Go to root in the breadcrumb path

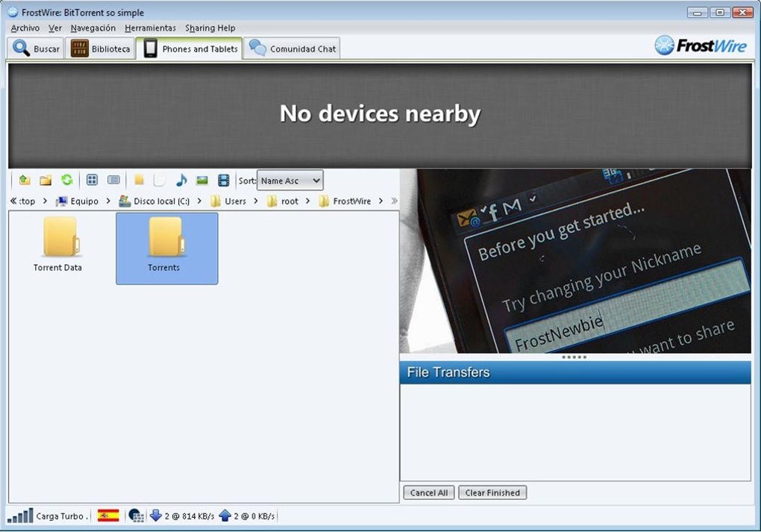point(289,201)
